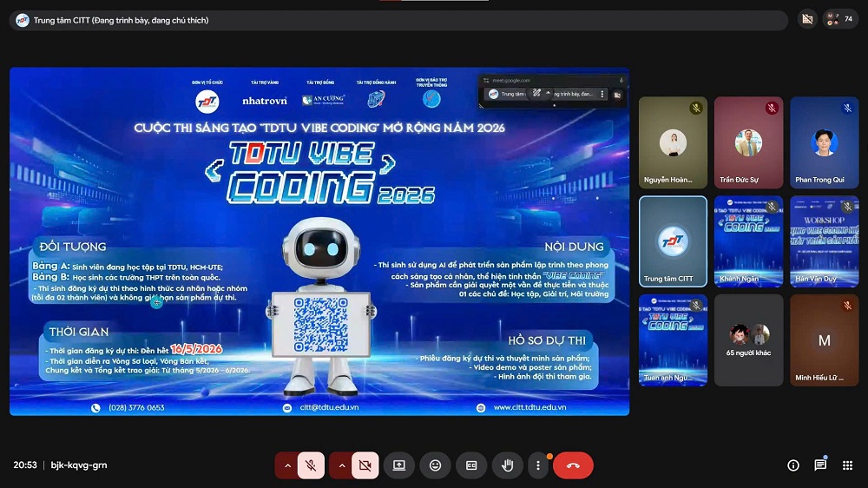Click the ĐỐI TƯỢNG heading on slide

tap(73, 247)
